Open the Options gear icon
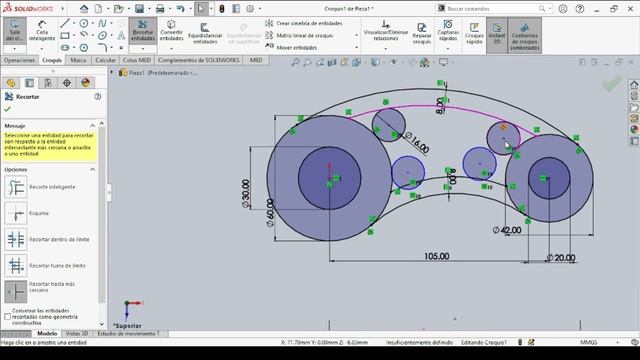The width and height of the screenshot is (640, 360). (x=250, y=9)
